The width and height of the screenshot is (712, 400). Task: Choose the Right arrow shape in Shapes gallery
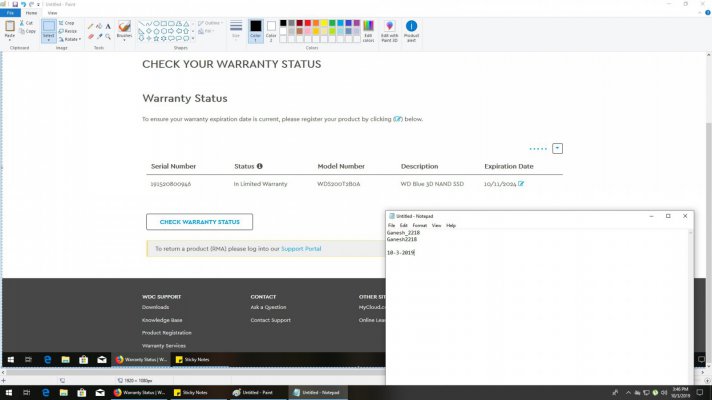171,31
